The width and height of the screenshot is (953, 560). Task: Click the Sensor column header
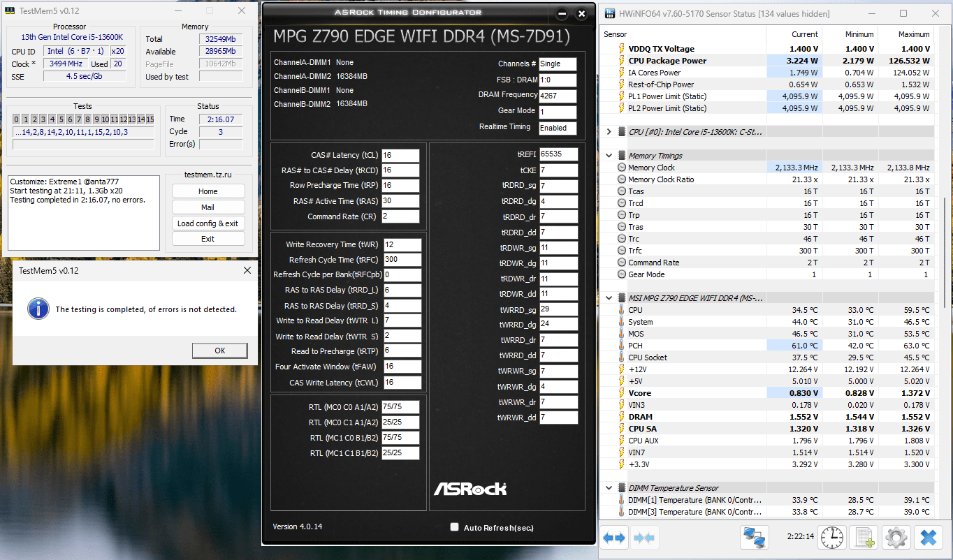pos(683,34)
